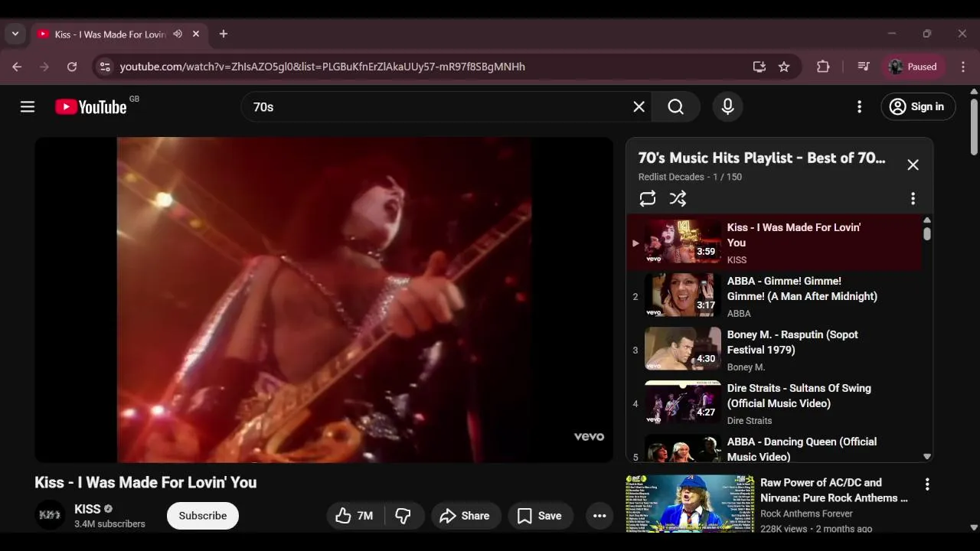Close the Kiss browser tab

tap(196, 34)
